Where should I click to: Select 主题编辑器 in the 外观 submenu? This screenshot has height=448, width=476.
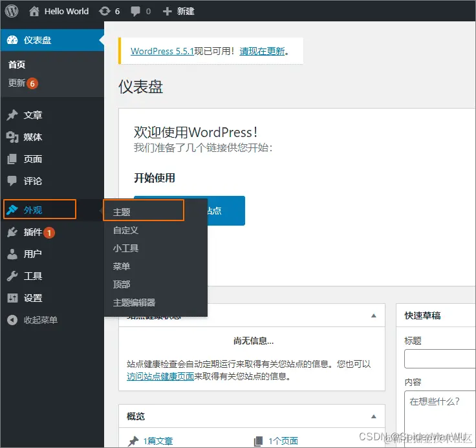pyautogui.click(x=134, y=303)
